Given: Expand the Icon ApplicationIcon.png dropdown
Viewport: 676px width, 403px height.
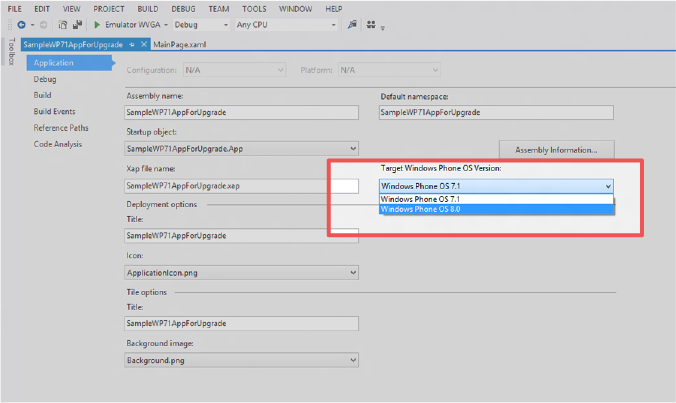Looking at the screenshot, I should [353, 273].
